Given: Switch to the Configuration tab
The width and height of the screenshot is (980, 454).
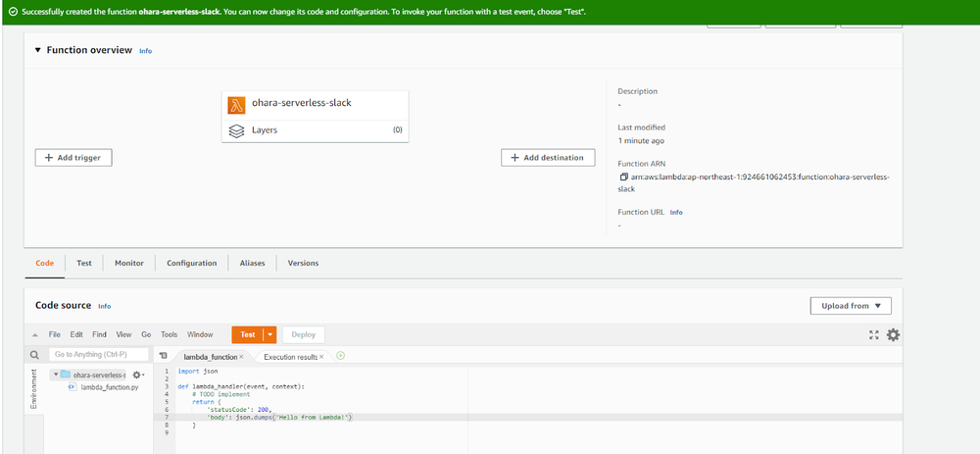Looking at the screenshot, I should coord(191,263).
